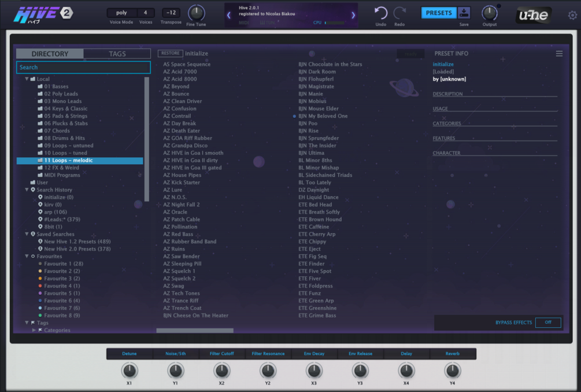Collapse the Local directory tree
Viewport: 581px width, 392px height.
(x=27, y=79)
